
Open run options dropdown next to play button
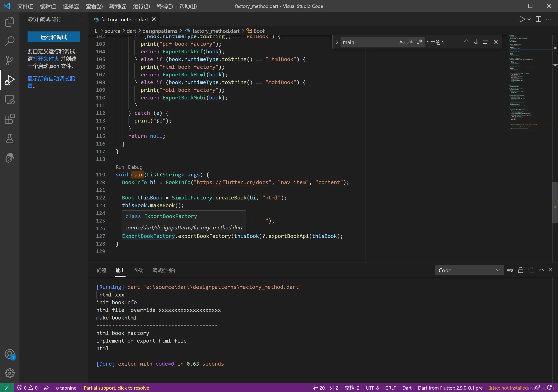pyautogui.click(x=529, y=19)
